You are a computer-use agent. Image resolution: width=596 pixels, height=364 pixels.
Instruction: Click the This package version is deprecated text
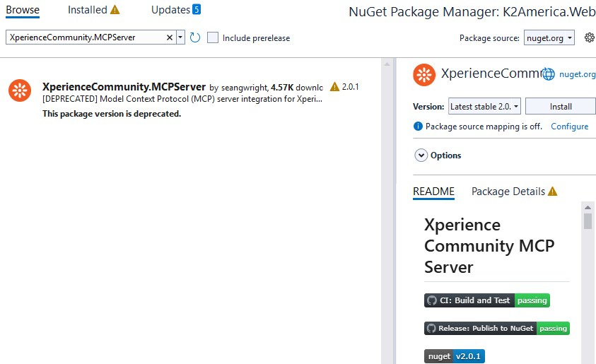point(112,114)
